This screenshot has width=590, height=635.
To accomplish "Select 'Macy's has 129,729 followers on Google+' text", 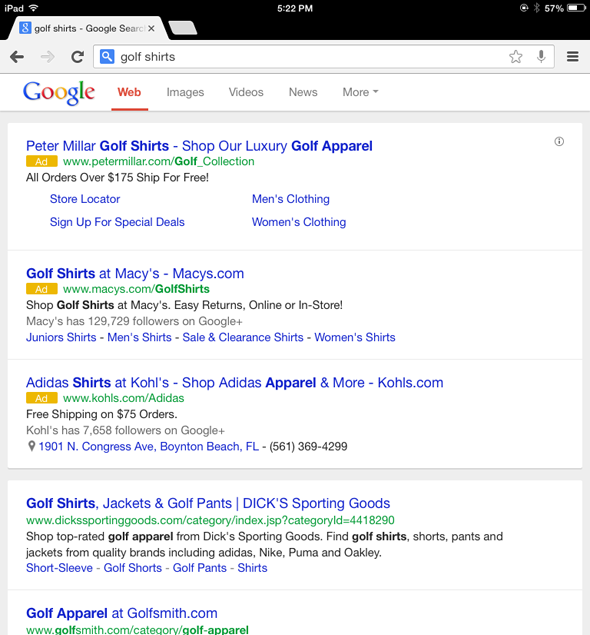I will (x=134, y=321).
